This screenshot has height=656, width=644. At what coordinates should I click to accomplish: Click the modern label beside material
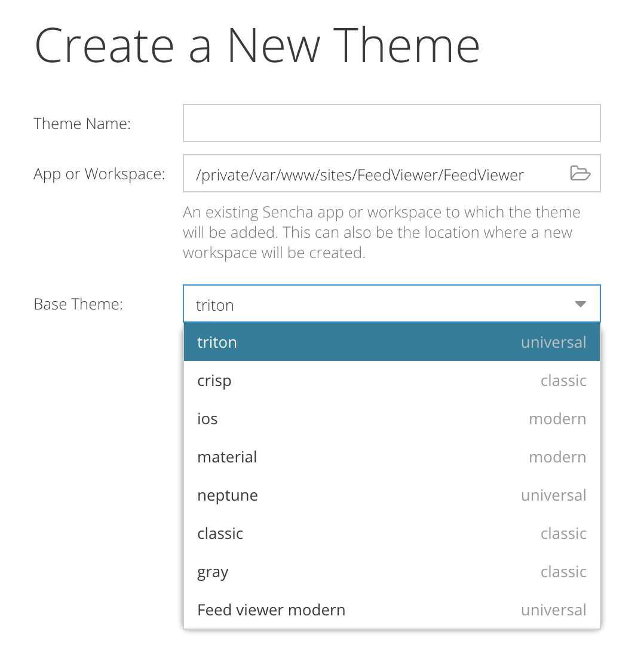click(557, 456)
